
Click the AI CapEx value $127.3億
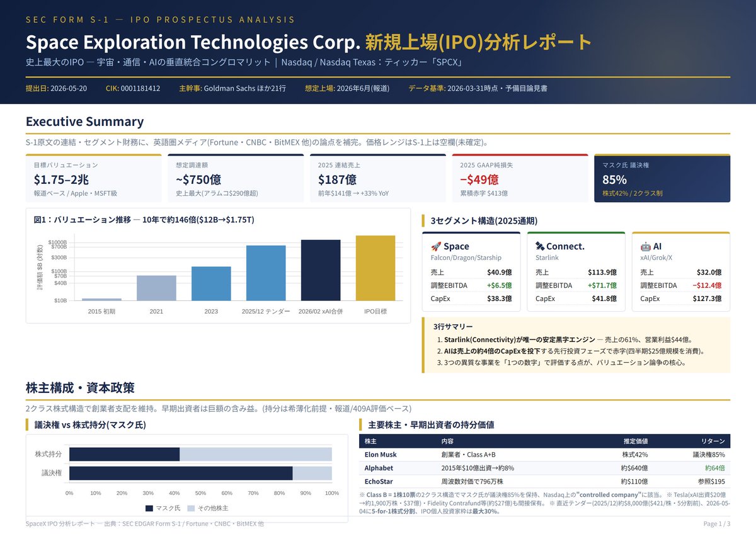pos(707,298)
